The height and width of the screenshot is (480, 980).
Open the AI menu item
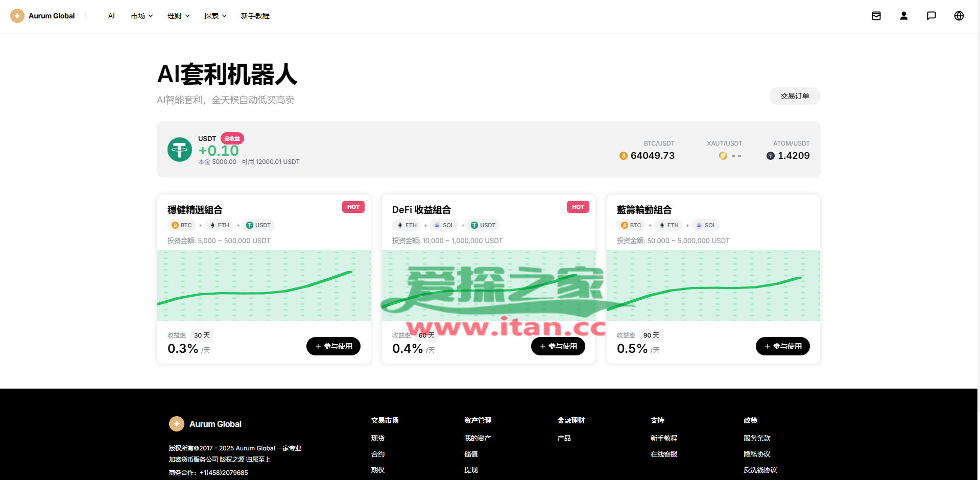tap(111, 16)
